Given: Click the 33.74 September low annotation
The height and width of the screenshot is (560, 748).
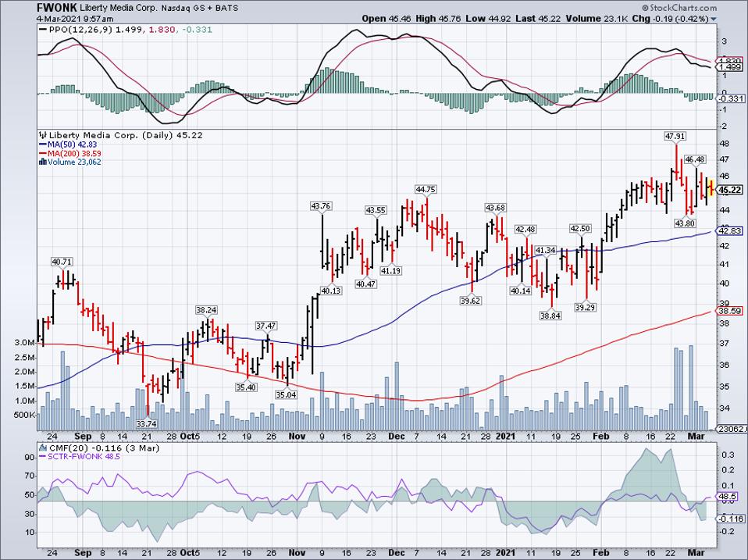Looking at the screenshot, I should coord(147,423).
